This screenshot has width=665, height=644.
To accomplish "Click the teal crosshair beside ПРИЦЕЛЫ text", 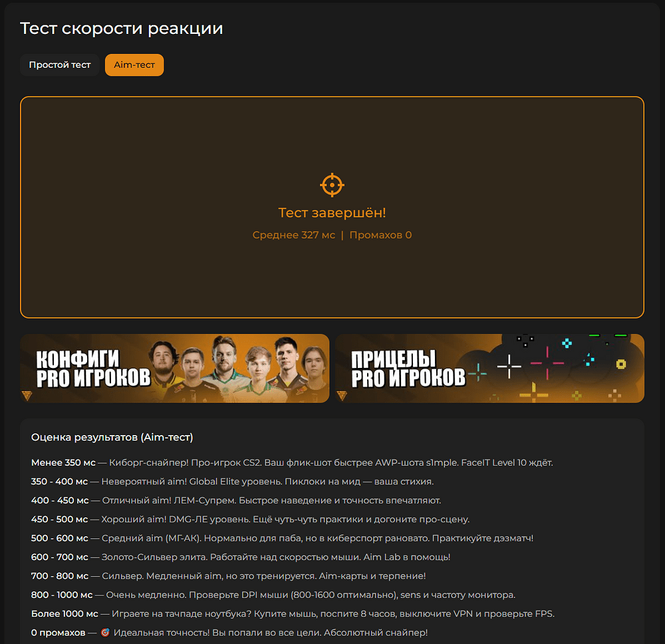I will 477,373.
